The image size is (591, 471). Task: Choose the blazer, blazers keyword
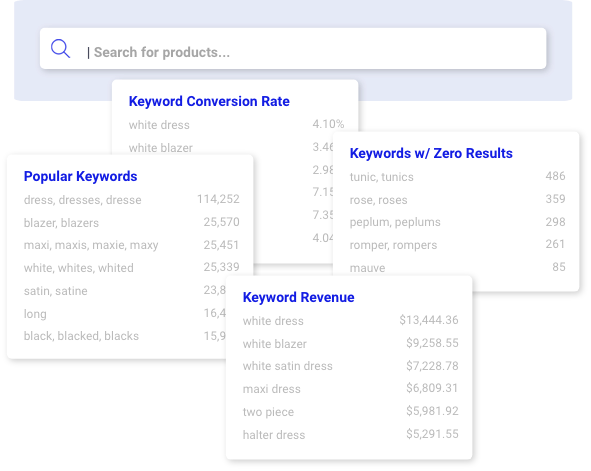[61, 223]
